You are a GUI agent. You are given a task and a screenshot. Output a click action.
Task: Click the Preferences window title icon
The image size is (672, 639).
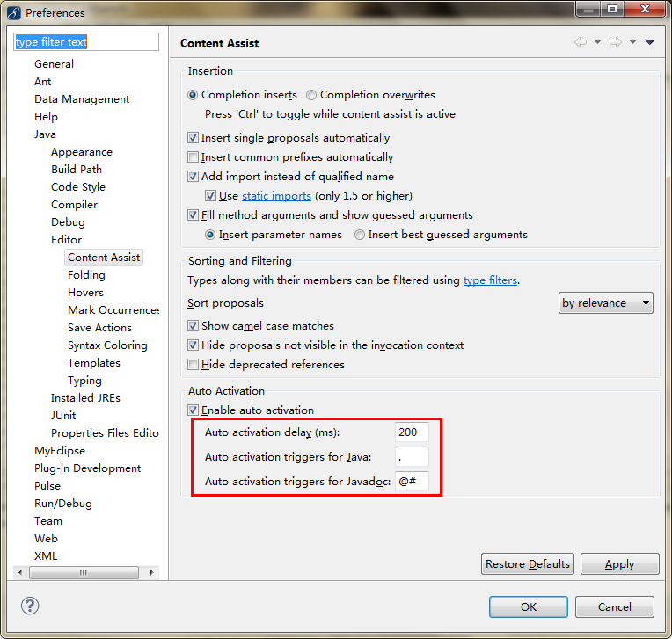pos(14,13)
